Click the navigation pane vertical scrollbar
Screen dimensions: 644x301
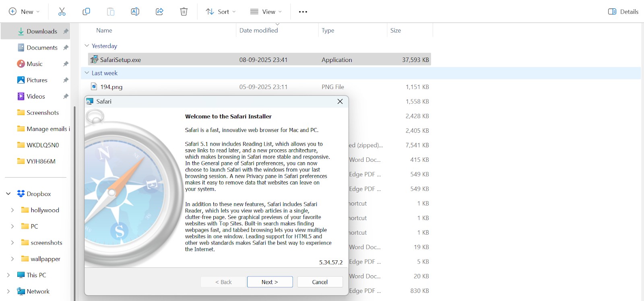[x=74, y=203]
